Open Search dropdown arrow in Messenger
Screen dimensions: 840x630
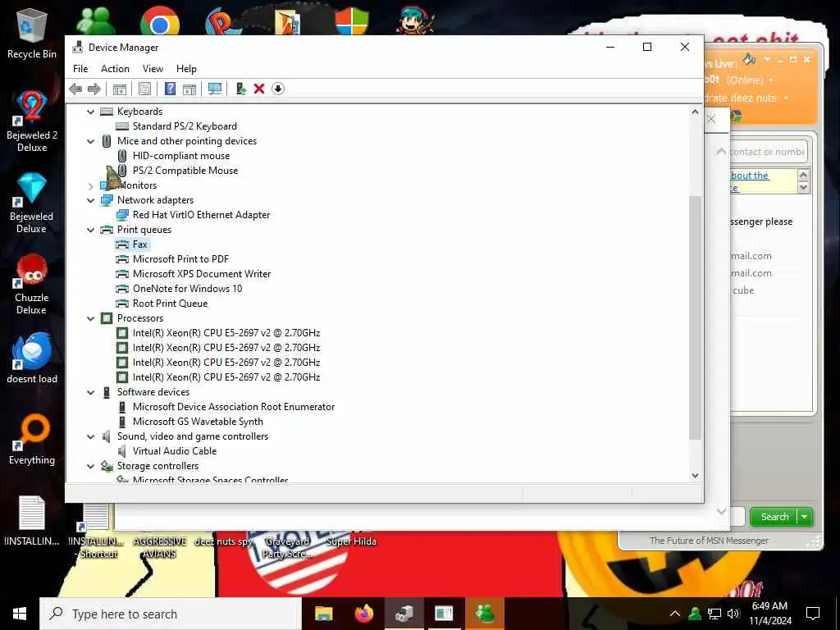pyautogui.click(x=805, y=517)
